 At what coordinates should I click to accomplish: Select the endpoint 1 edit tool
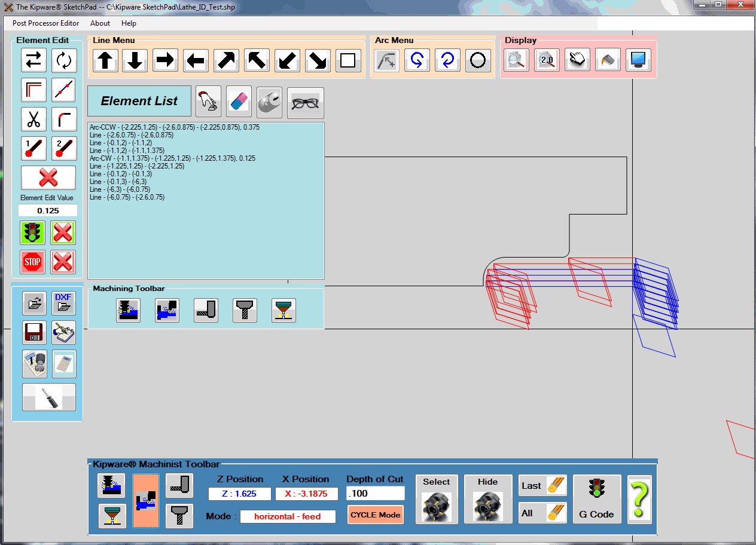33,148
